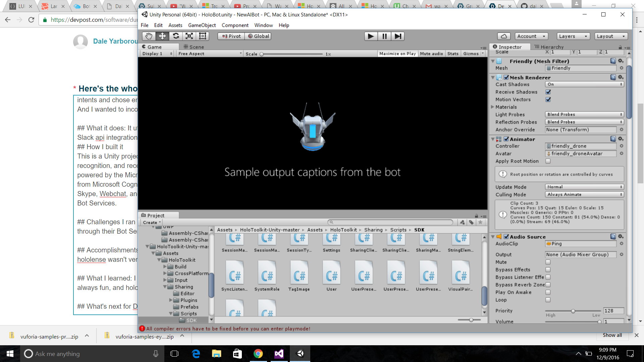Click the Maximize on Play button

point(397,54)
